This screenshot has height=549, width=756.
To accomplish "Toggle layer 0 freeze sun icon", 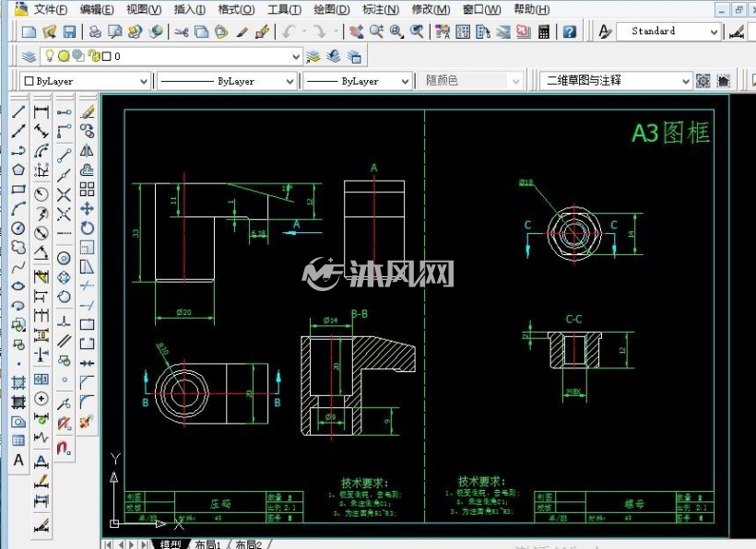I will (x=64, y=56).
